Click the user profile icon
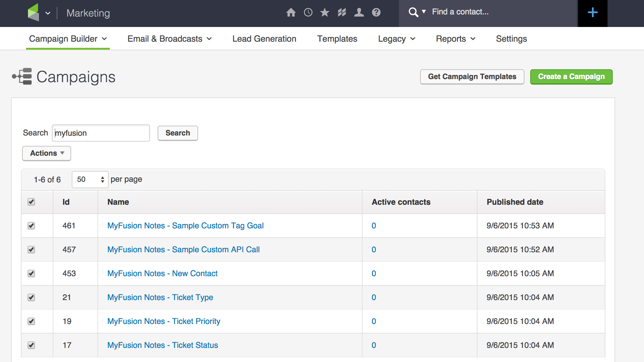644x362 pixels. [359, 13]
